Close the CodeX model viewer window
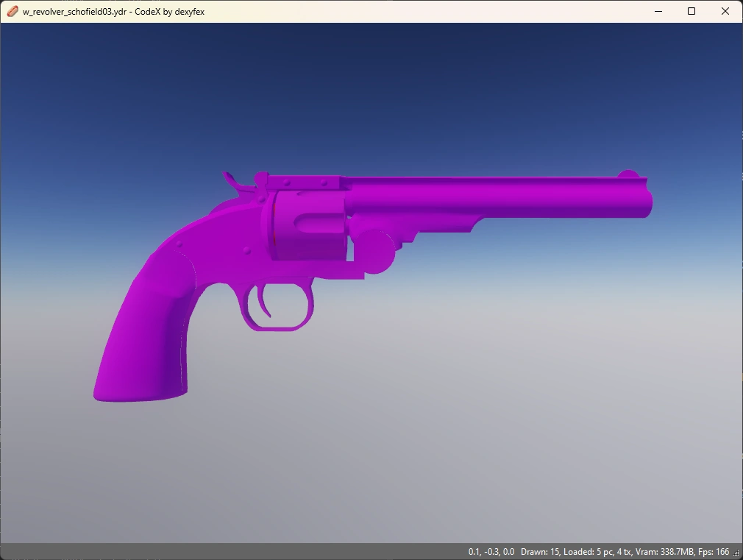 pyautogui.click(x=725, y=11)
